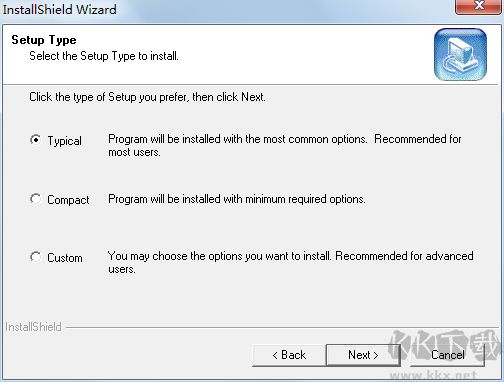Screen dimensions: 504x382
Task: Go back with the < Back button
Action: 289,355
